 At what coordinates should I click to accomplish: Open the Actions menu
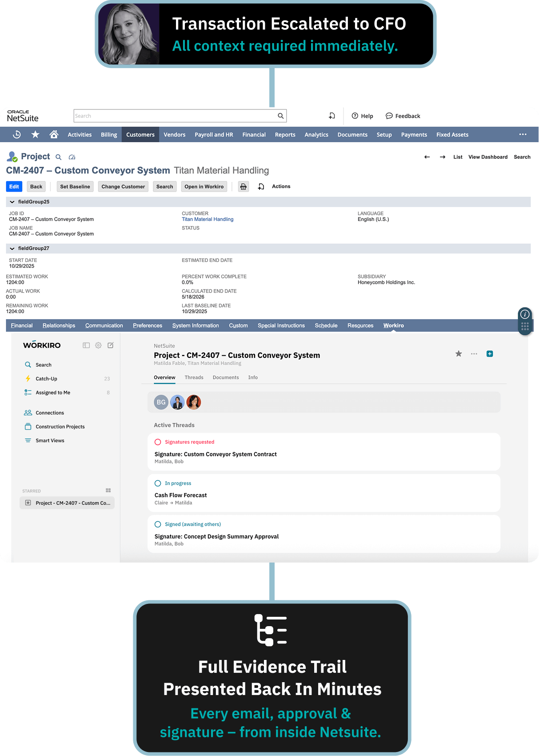(x=281, y=186)
